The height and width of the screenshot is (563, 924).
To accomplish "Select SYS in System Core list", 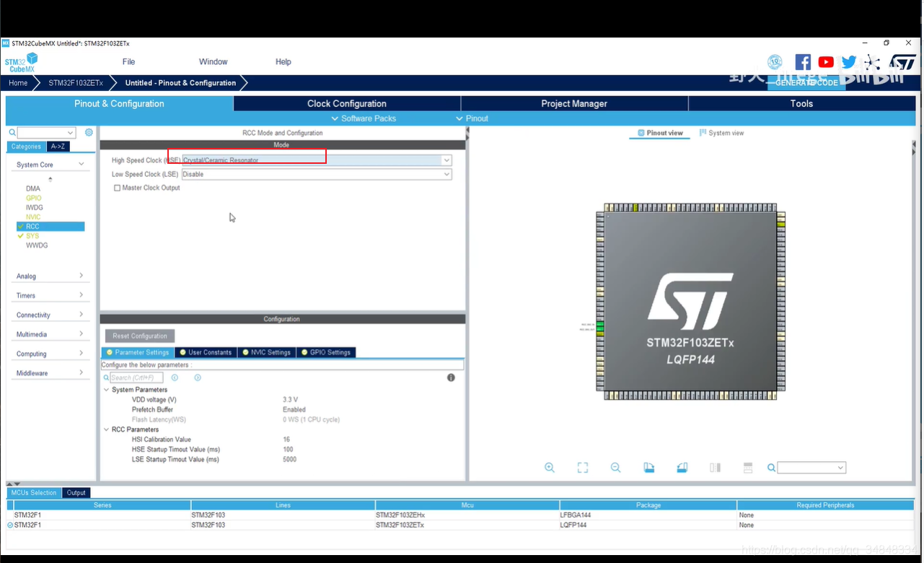I will (32, 236).
